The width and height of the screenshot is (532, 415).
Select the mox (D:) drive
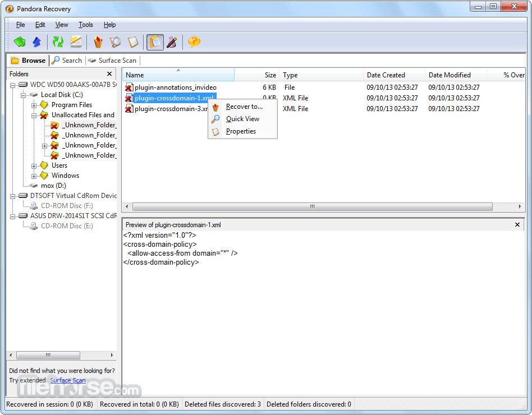53,186
